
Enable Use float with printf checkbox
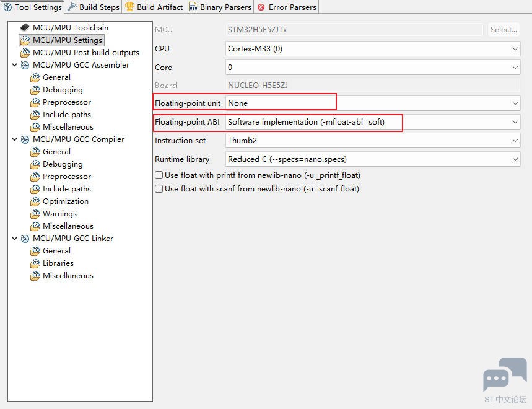[159, 175]
